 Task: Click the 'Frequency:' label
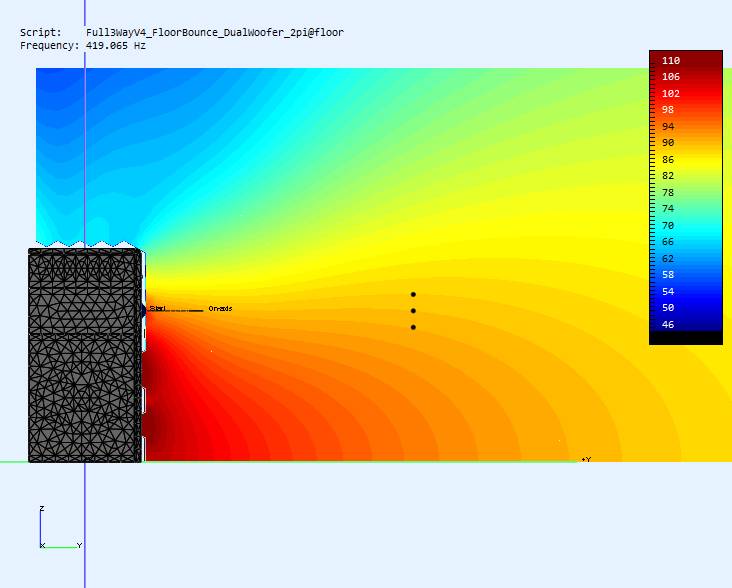pyautogui.click(x=50, y=46)
